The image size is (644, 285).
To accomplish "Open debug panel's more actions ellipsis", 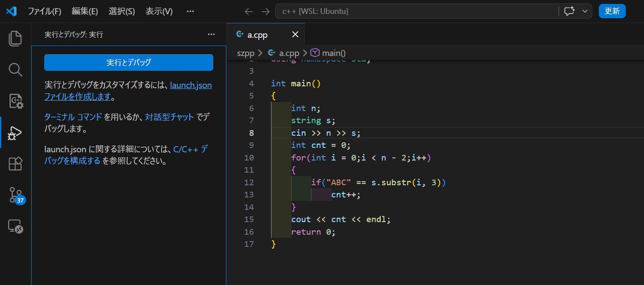I will click(211, 34).
